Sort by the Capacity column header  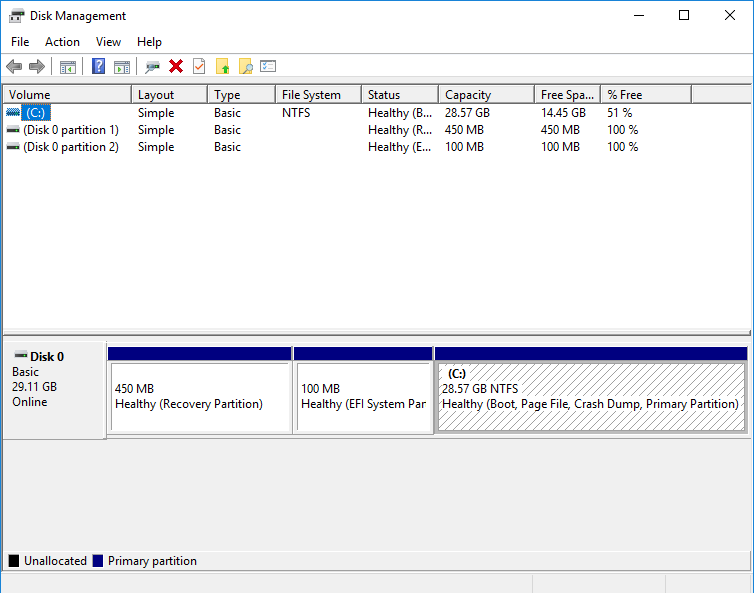tap(468, 95)
